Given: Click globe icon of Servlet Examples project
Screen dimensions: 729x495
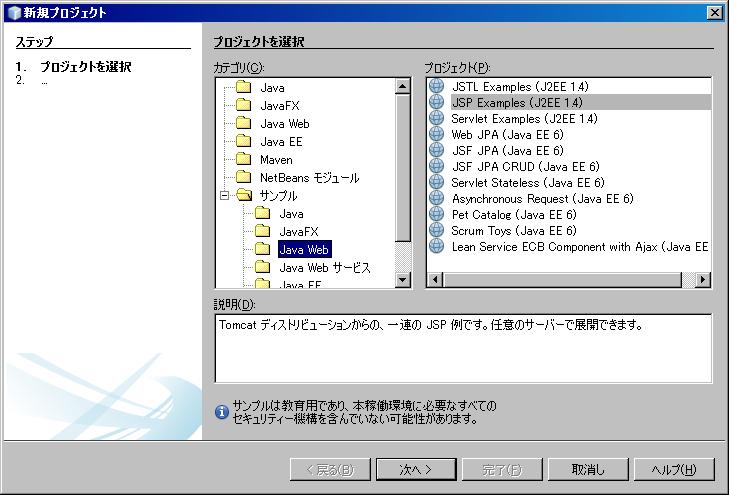Looking at the screenshot, I should 437,118.
